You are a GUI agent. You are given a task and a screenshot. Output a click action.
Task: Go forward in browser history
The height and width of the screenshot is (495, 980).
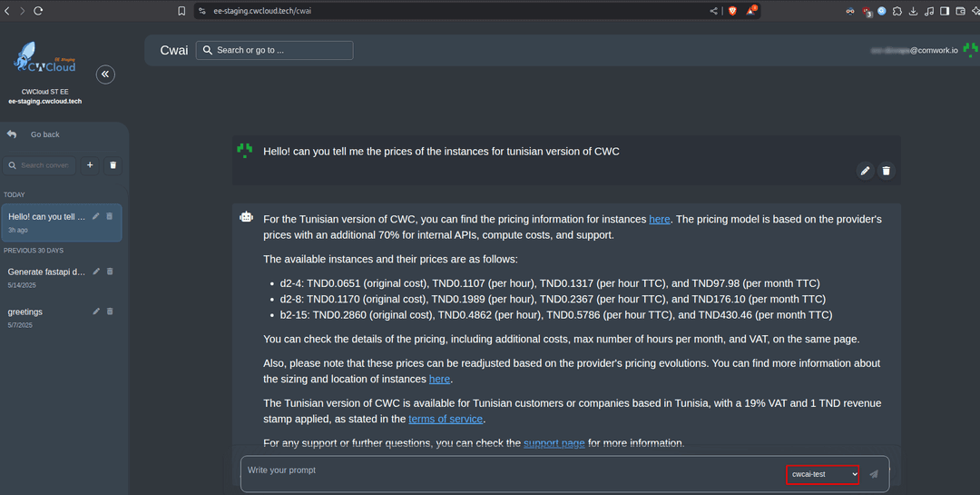pyautogui.click(x=23, y=11)
